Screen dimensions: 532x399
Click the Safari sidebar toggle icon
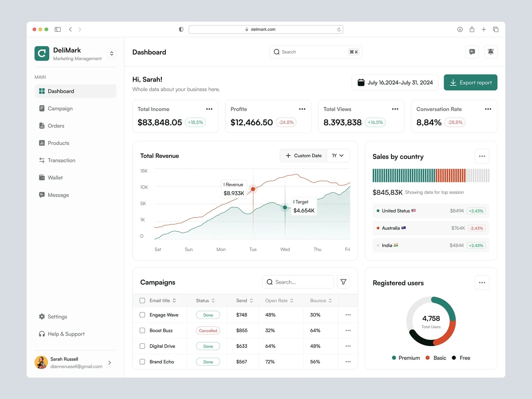tap(58, 29)
